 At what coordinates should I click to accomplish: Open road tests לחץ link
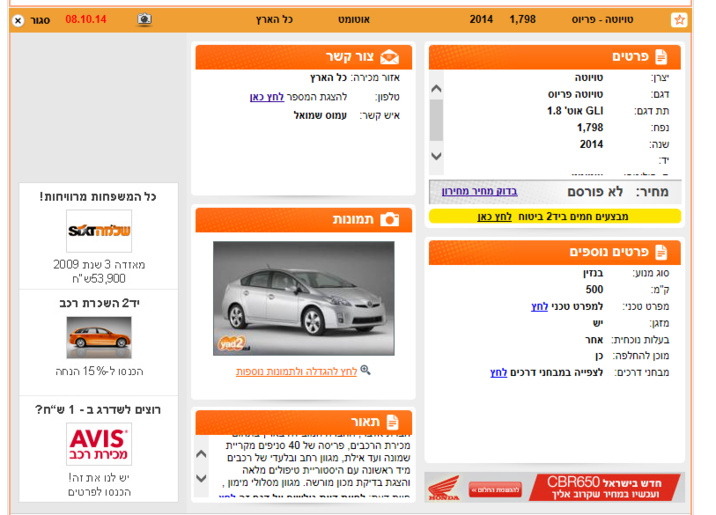(x=498, y=373)
